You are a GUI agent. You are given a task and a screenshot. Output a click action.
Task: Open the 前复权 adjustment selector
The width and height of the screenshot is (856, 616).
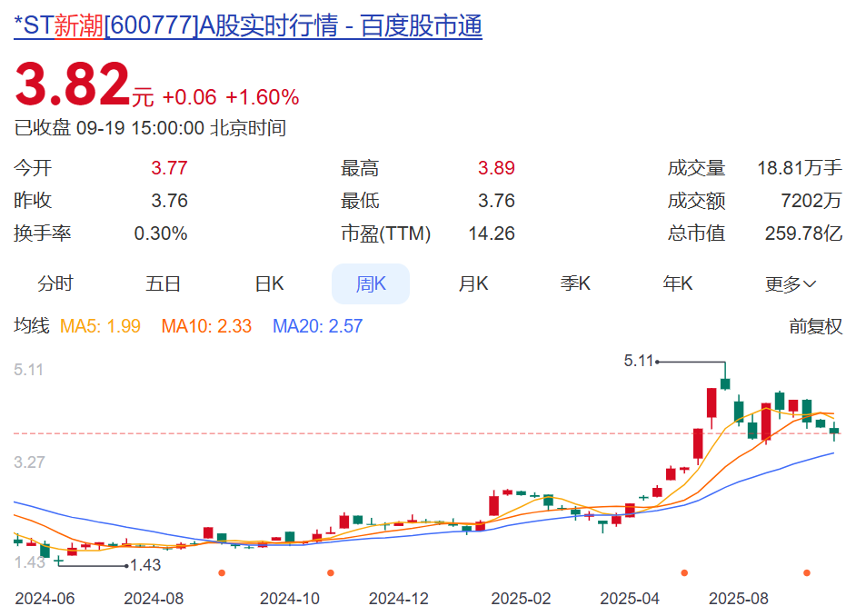tap(815, 326)
